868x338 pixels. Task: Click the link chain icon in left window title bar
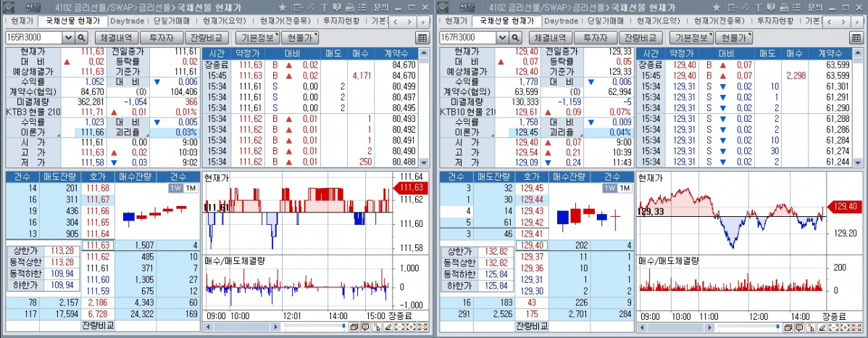click(x=312, y=8)
